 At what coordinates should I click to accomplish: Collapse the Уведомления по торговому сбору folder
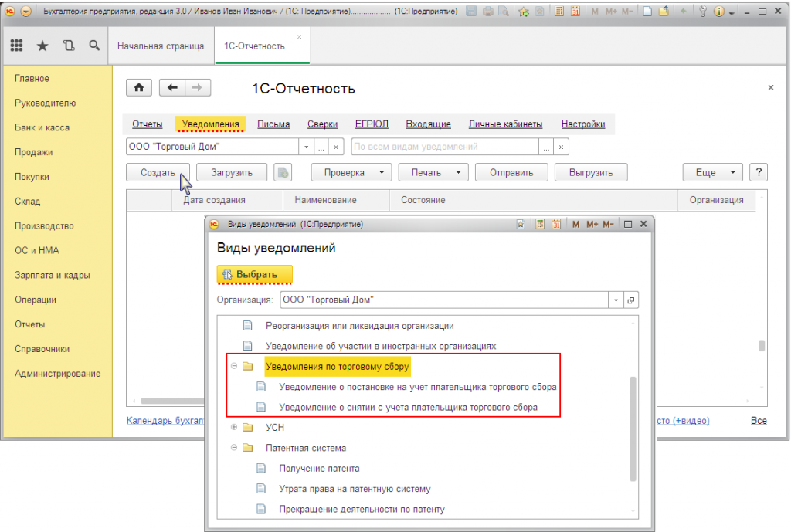pyautogui.click(x=234, y=366)
